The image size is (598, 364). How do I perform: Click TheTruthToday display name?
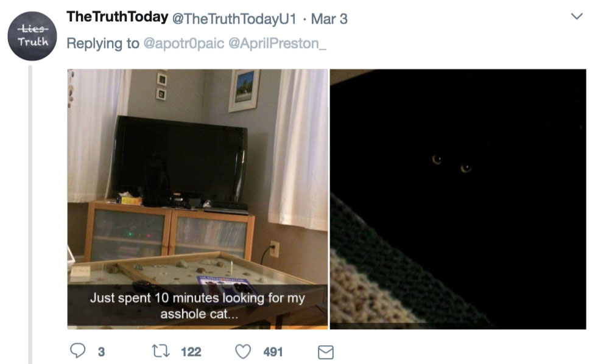pos(118,17)
